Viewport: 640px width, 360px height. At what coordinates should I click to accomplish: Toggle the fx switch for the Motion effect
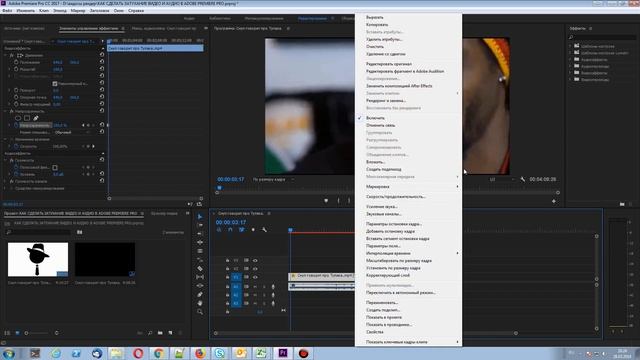(11, 55)
